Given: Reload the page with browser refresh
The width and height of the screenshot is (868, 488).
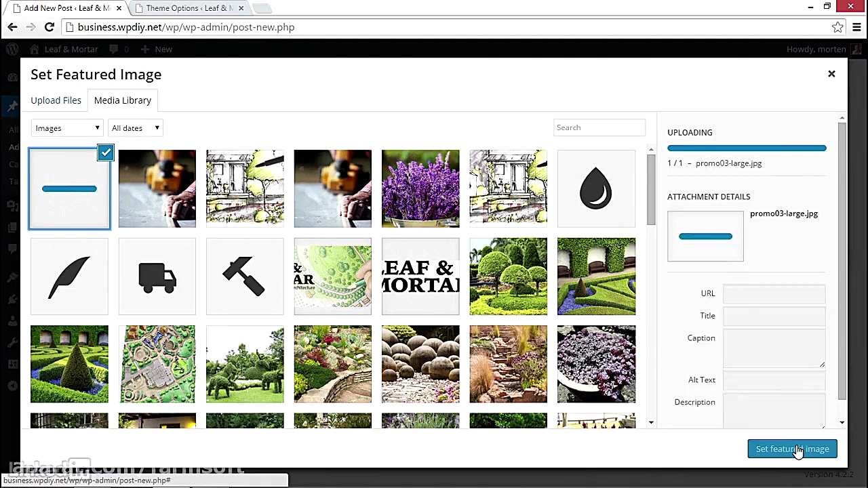Looking at the screenshot, I should [49, 27].
